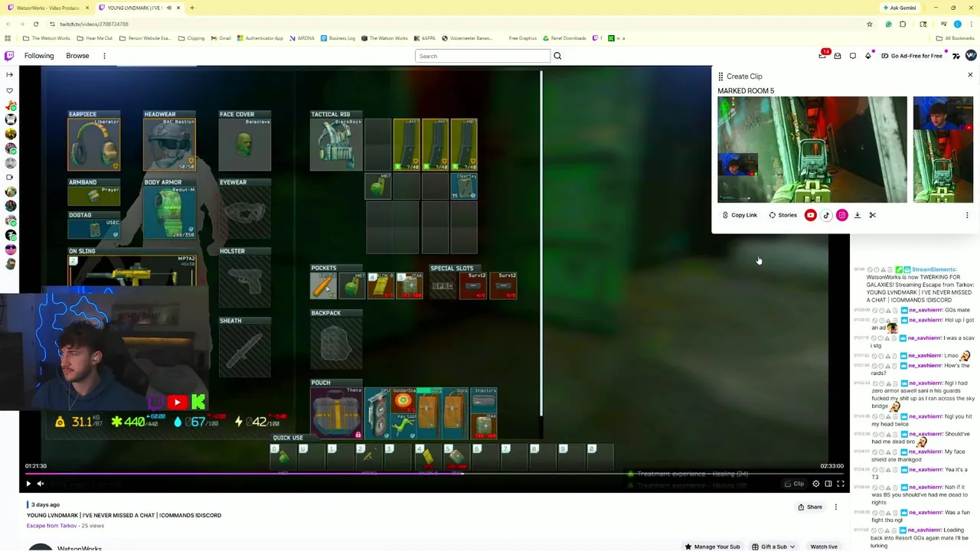
Task: Open the Twitch home logo
Action: [9, 56]
